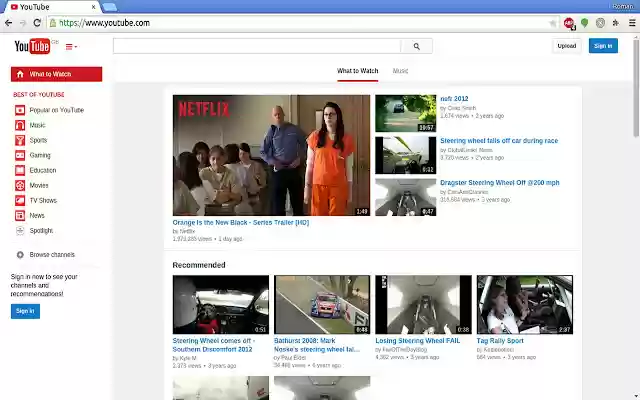Open the Sports icon in sidebar

click(x=20, y=140)
